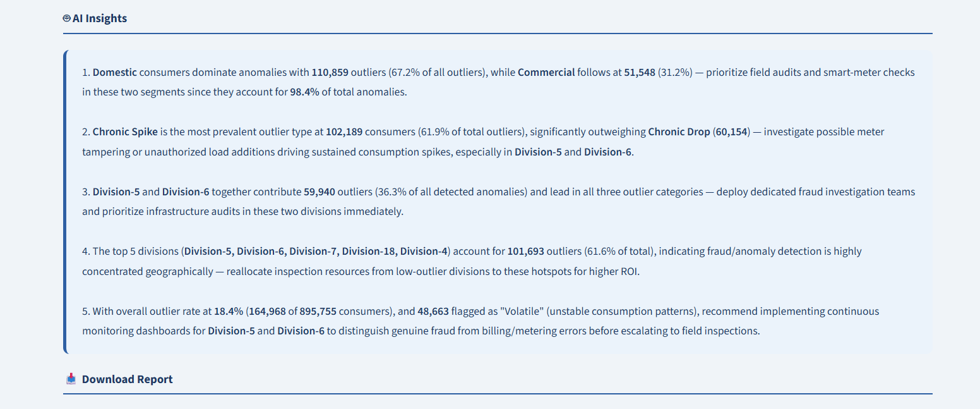Click the 18.4% overall outlier rate
The width and height of the screenshot is (980, 409).
pos(229,311)
